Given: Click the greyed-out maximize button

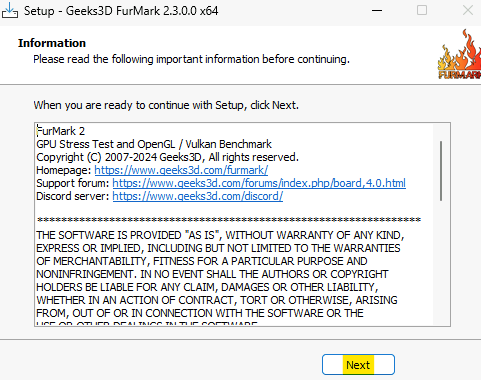Looking at the screenshot, I should (422, 10).
